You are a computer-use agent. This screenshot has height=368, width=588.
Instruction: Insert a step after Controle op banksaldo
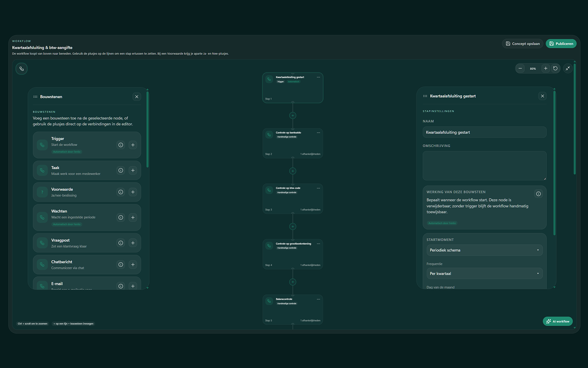293,171
